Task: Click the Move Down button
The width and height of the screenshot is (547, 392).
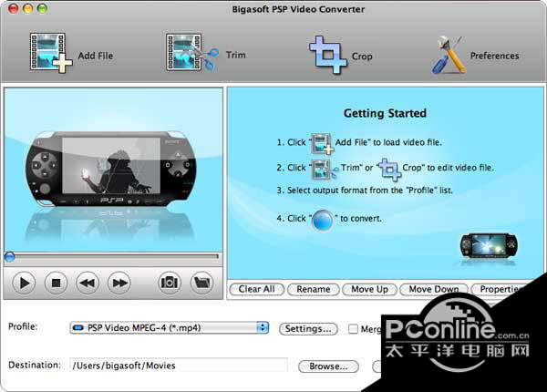Action: (x=434, y=290)
